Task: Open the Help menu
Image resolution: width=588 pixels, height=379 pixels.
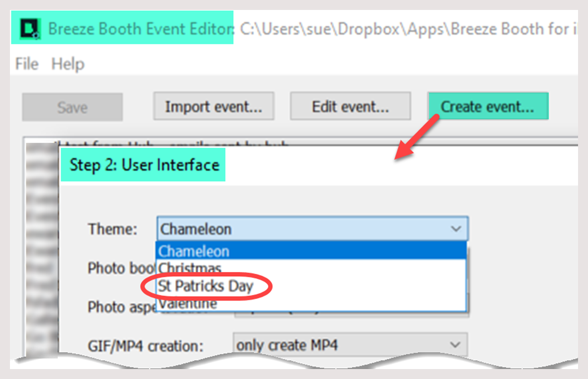Action: tap(68, 64)
